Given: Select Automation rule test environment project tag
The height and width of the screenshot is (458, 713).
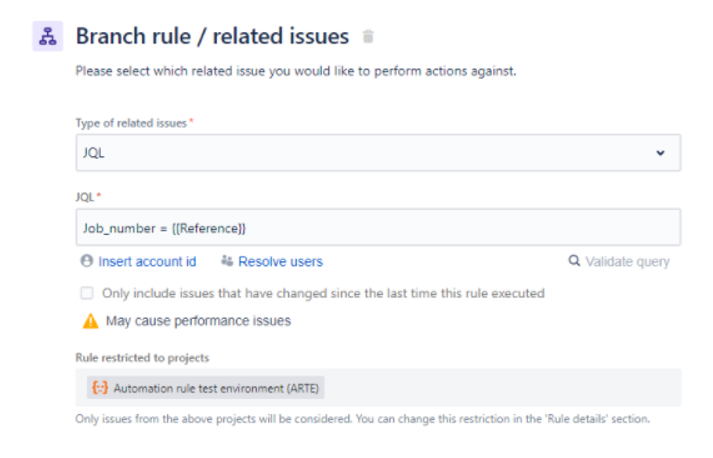Looking at the screenshot, I should [x=206, y=388].
